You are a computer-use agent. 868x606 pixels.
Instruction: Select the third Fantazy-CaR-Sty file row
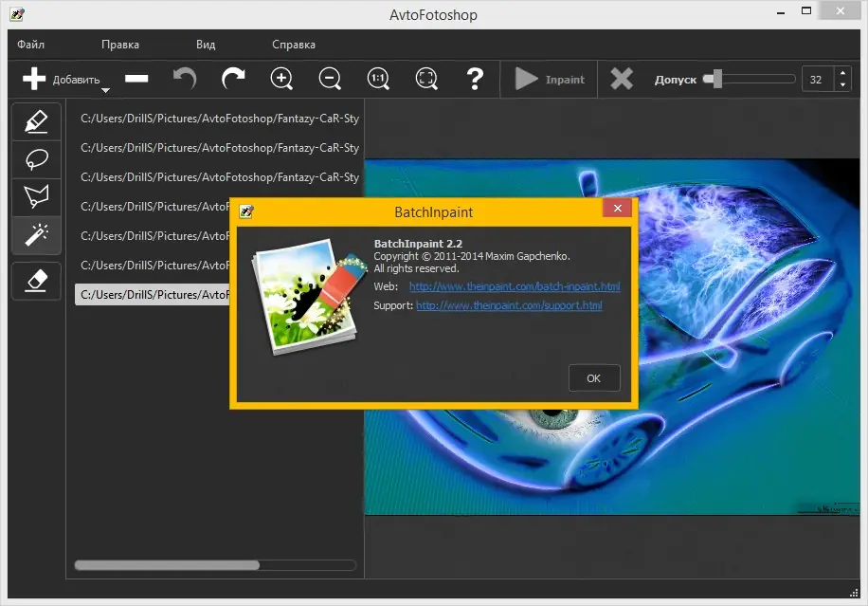coord(219,177)
